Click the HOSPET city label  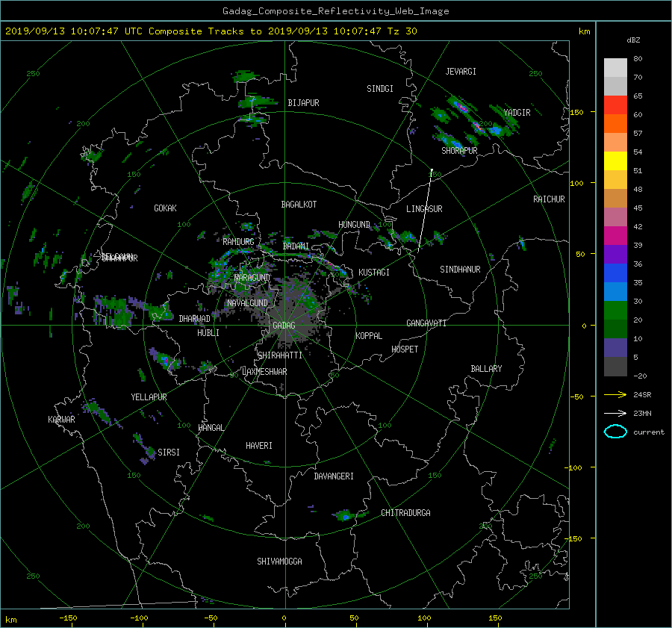pyautogui.click(x=405, y=349)
